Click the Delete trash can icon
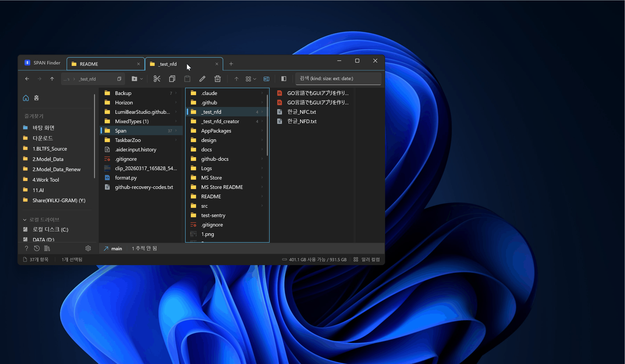The height and width of the screenshot is (364, 625). point(217,79)
